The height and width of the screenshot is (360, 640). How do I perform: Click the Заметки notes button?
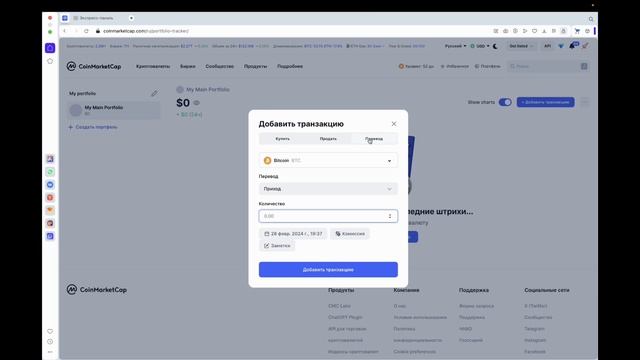click(277, 246)
